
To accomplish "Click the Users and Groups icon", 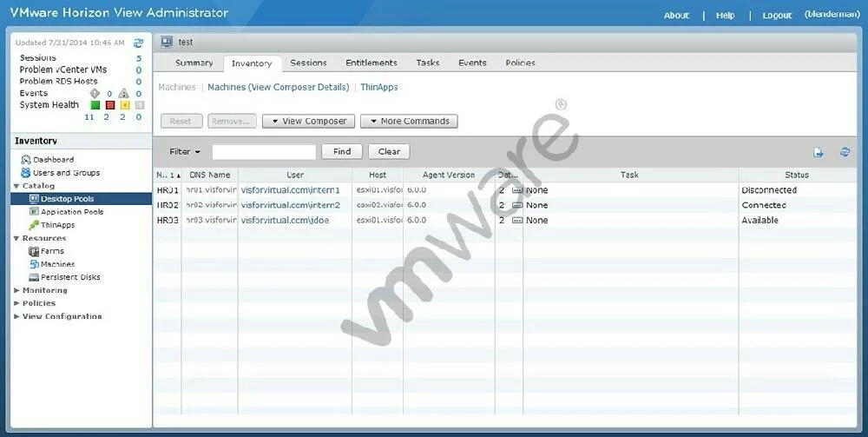I will (26, 173).
